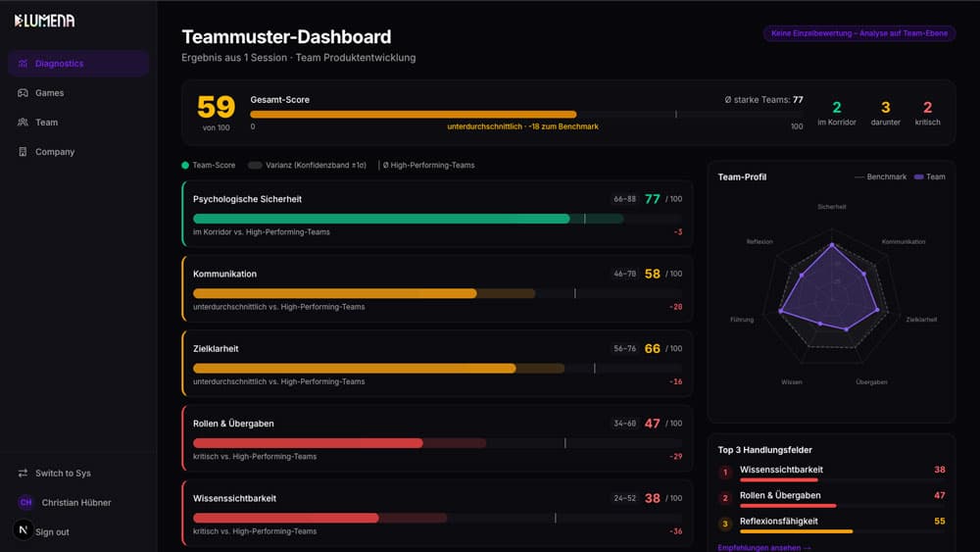Open the Diagnostics menu item

[78, 63]
